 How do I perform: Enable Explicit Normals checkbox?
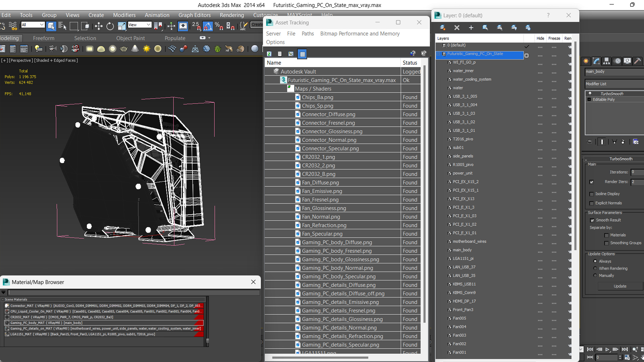[591, 203]
